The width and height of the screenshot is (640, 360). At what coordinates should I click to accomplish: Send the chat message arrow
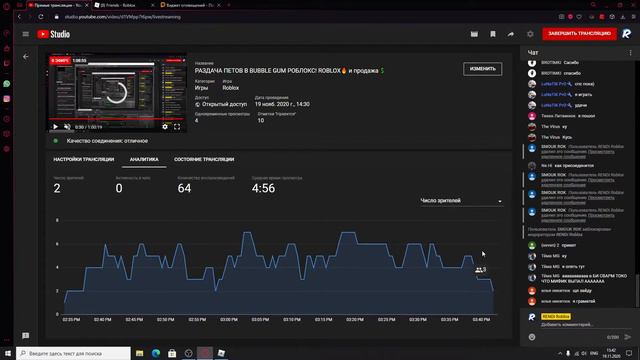click(x=627, y=337)
